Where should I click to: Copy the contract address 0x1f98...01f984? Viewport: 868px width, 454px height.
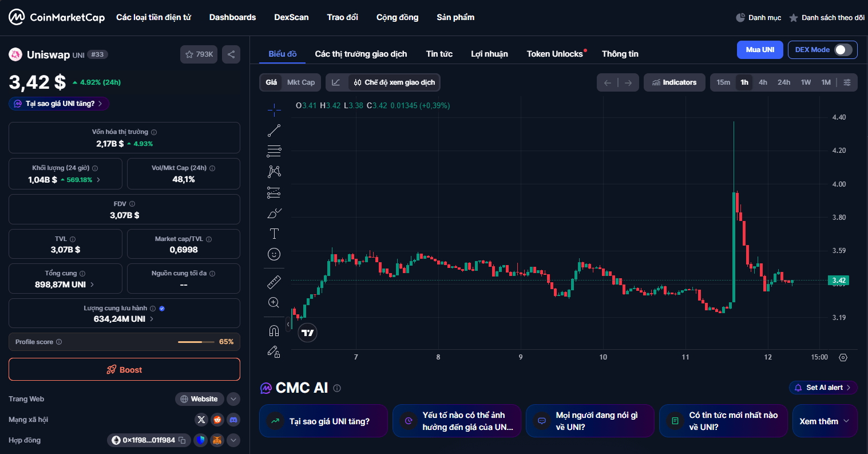182,440
